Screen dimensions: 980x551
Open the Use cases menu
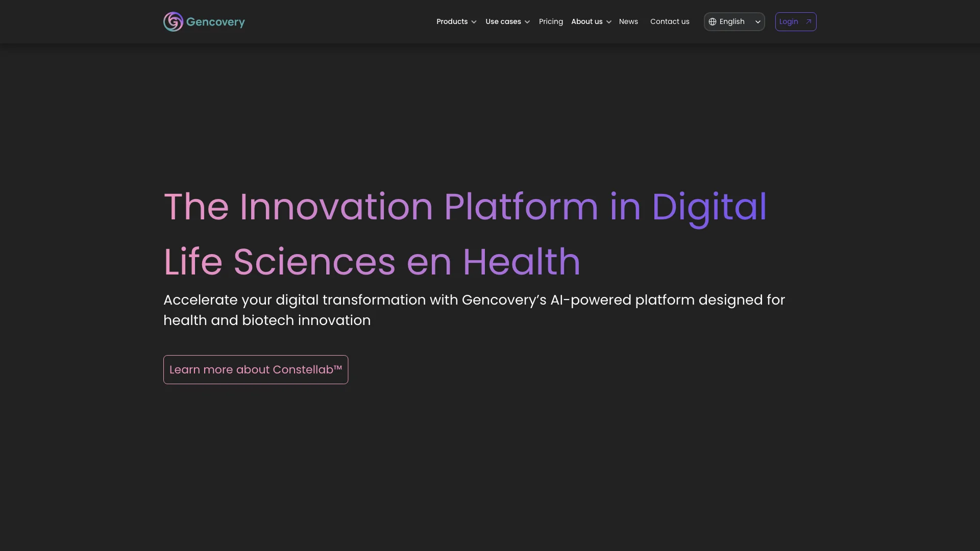[503, 21]
